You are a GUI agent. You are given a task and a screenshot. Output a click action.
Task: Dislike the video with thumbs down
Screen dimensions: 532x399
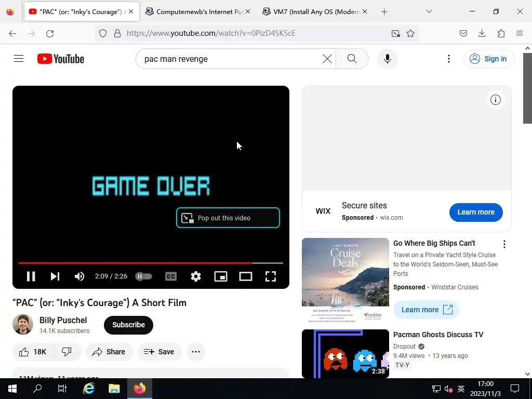pos(66,352)
